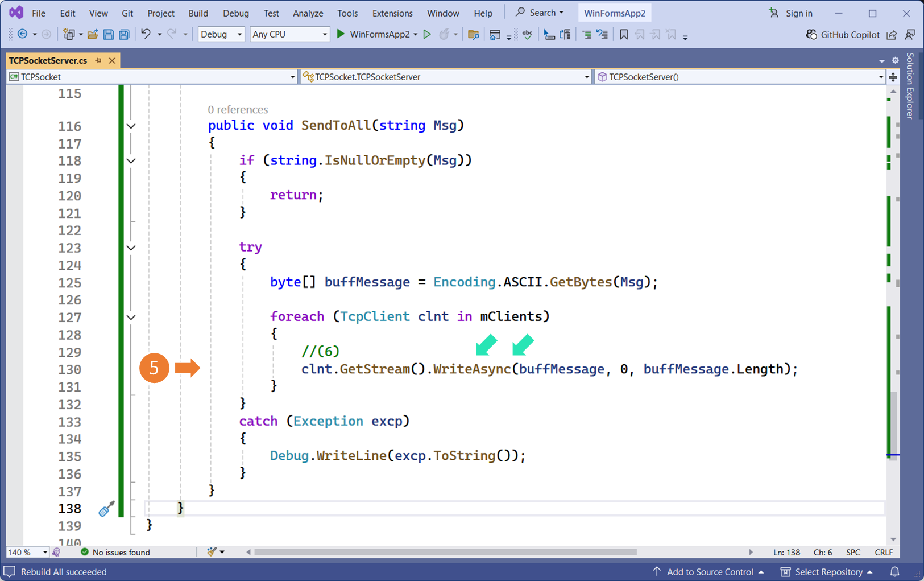This screenshot has height=581, width=924.
Task: Collapse the if block at line 118
Action: pos(131,160)
